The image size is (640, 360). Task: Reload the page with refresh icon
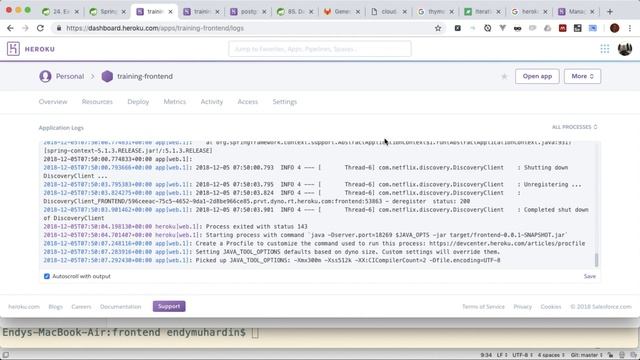coord(40,28)
